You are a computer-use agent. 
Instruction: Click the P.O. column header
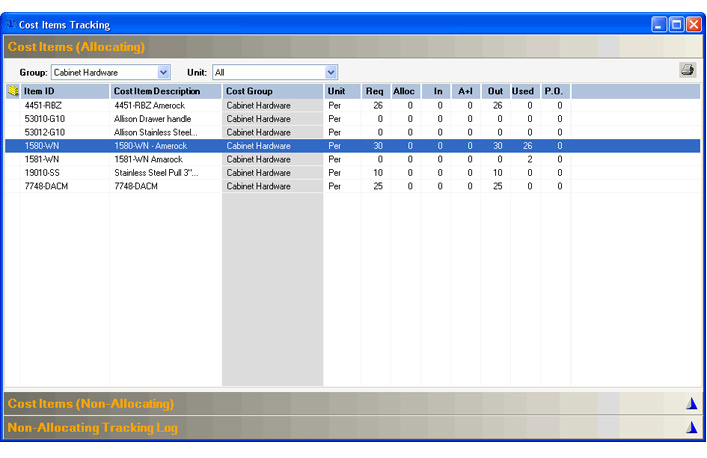(556, 91)
